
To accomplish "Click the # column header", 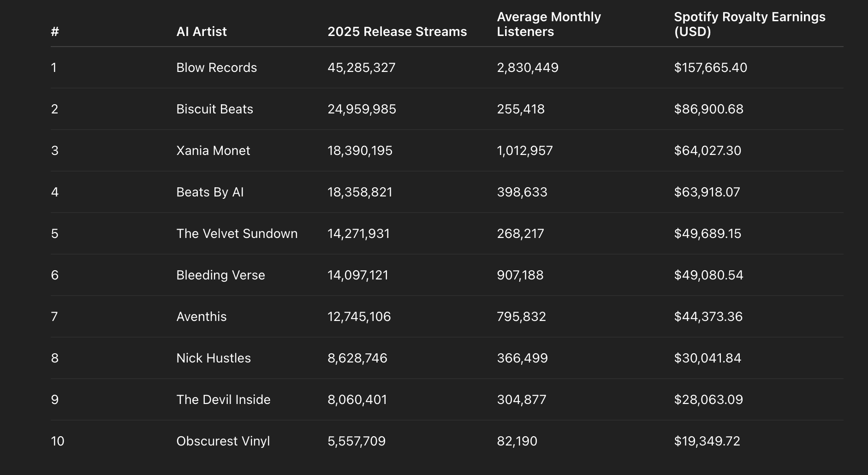I will (x=55, y=31).
